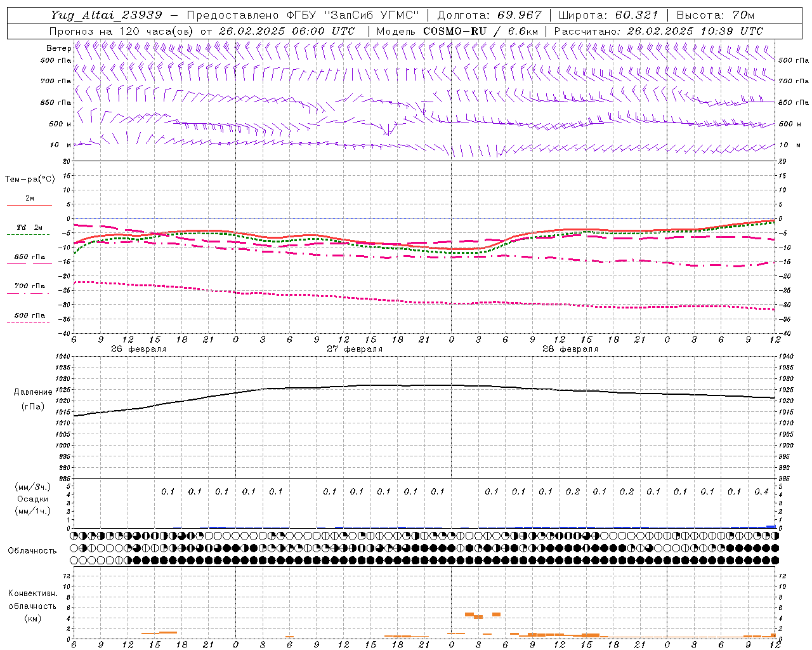Click the Ветер panel label

pyautogui.click(x=58, y=48)
